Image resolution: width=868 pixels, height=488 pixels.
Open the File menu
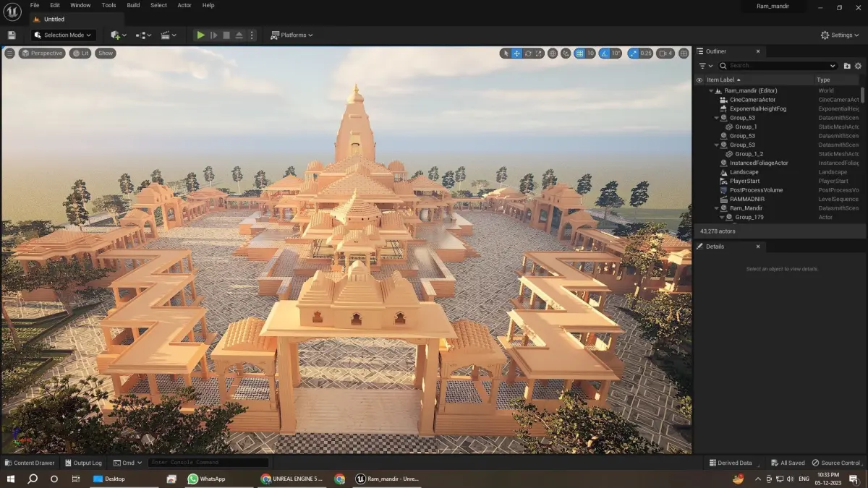tap(35, 5)
